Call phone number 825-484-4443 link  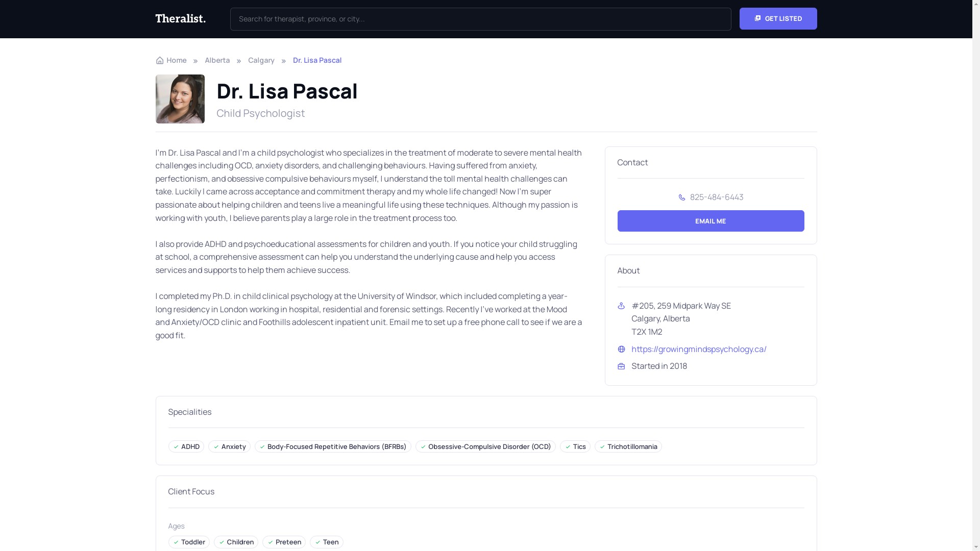[x=716, y=197]
